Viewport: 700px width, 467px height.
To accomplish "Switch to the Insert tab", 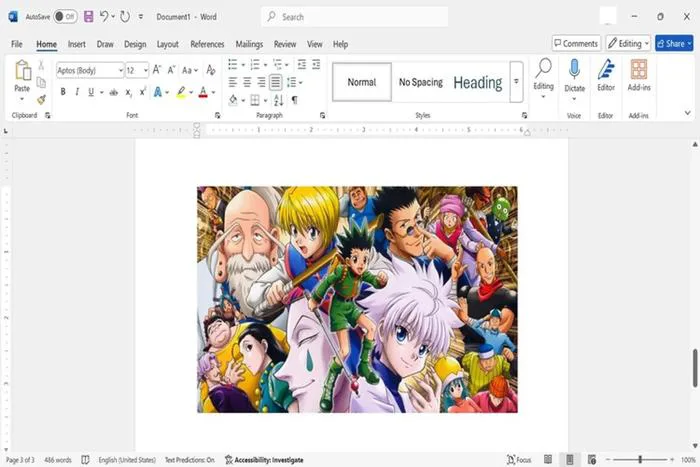I will coord(76,44).
